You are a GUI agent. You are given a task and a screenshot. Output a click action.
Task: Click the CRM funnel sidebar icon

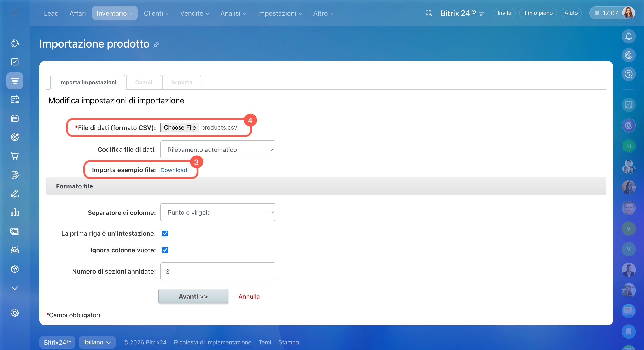click(15, 81)
